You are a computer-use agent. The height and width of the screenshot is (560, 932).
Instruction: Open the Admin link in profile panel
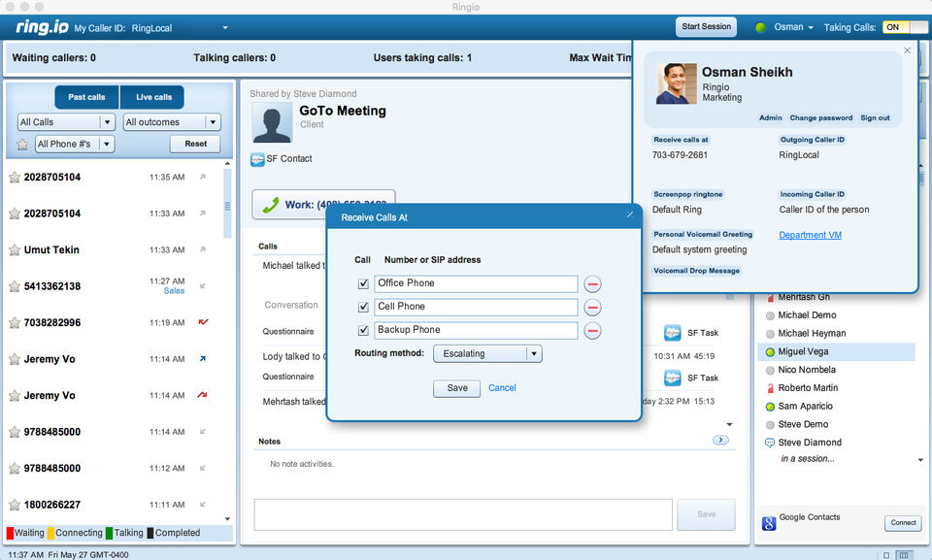pyautogui.click(x=770, y=117)
